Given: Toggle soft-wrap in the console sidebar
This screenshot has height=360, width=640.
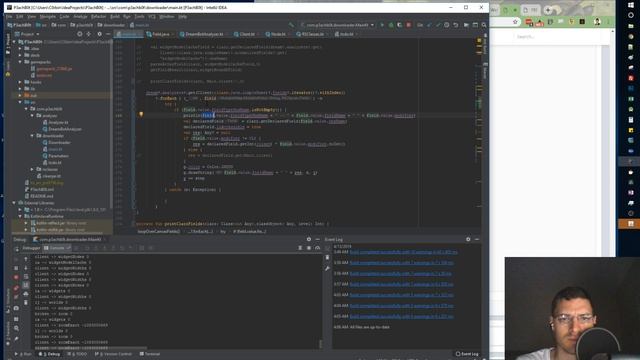Looking at the screenshot, I should point(26,276).
